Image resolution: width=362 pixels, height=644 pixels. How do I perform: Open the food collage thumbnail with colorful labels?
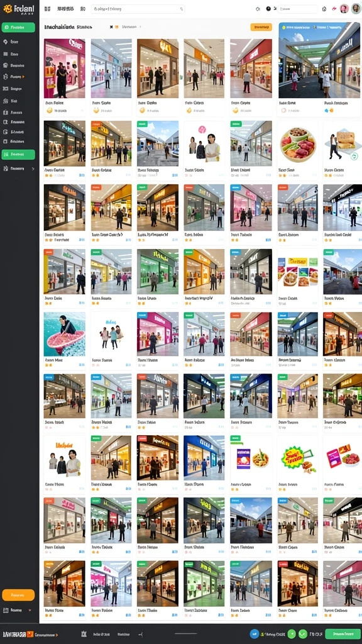click(298, 272)
